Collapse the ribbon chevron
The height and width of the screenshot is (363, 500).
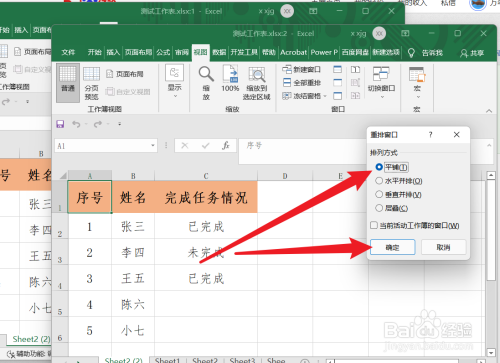click(x=489, y=111)
